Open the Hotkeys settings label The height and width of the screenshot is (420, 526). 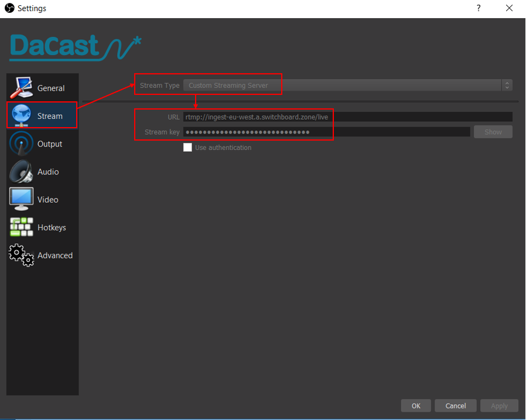[x=52, y=227]
